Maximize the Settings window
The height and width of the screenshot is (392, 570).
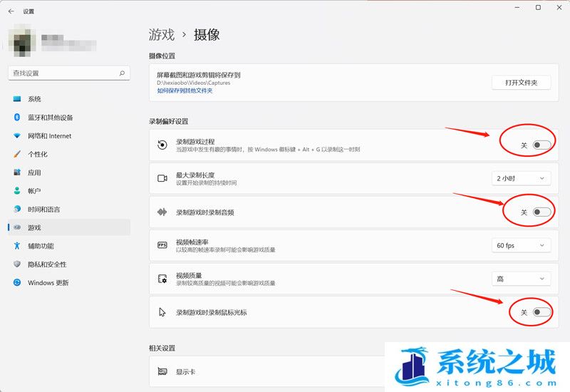538,7
